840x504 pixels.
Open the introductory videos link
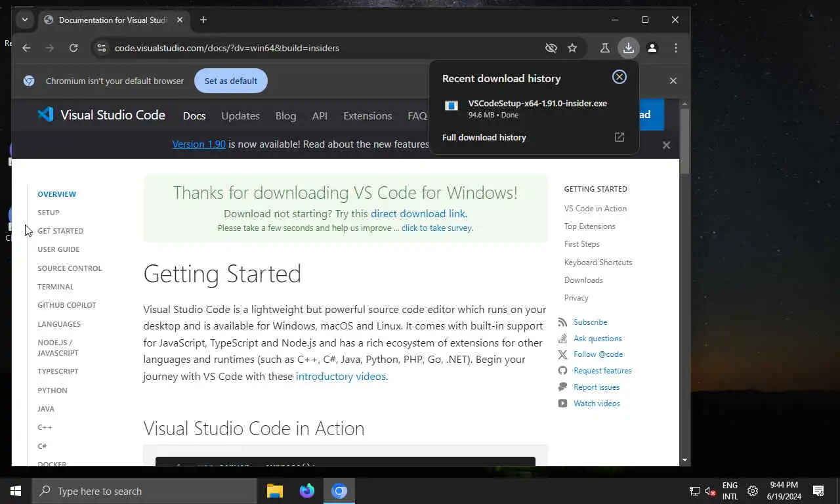341,376
